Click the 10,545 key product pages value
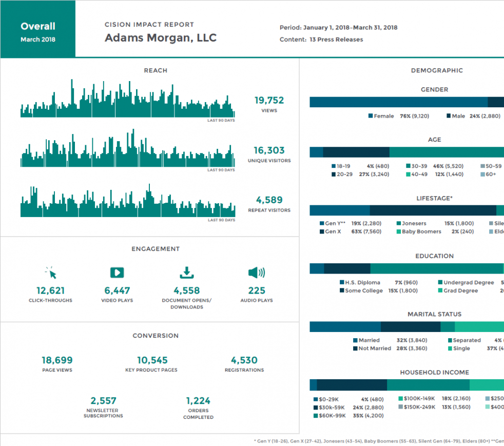 pos(152,360)
